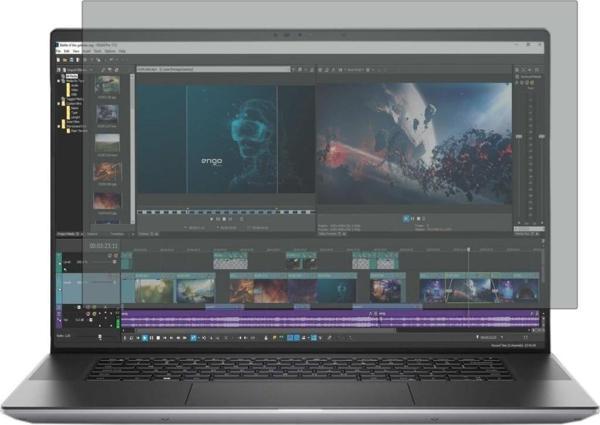Pause playback in the Video Preview window
600x425 pixels.
412,219
